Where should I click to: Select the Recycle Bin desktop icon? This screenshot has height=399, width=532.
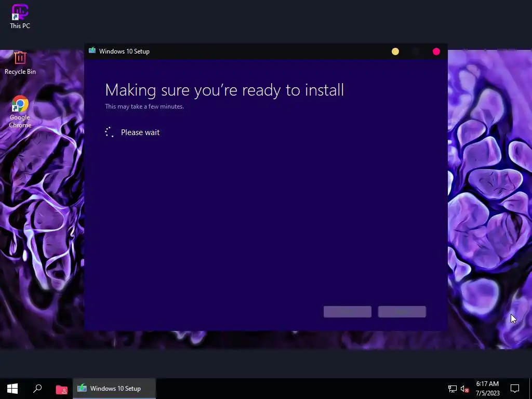20,63
